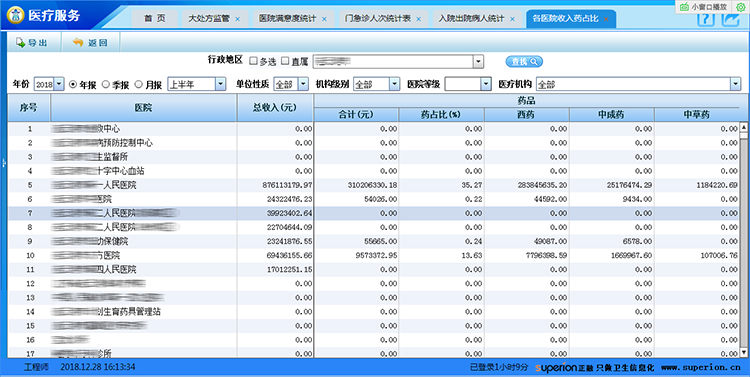
Task: Click the 中草药 column header
Action: point(696,115)
